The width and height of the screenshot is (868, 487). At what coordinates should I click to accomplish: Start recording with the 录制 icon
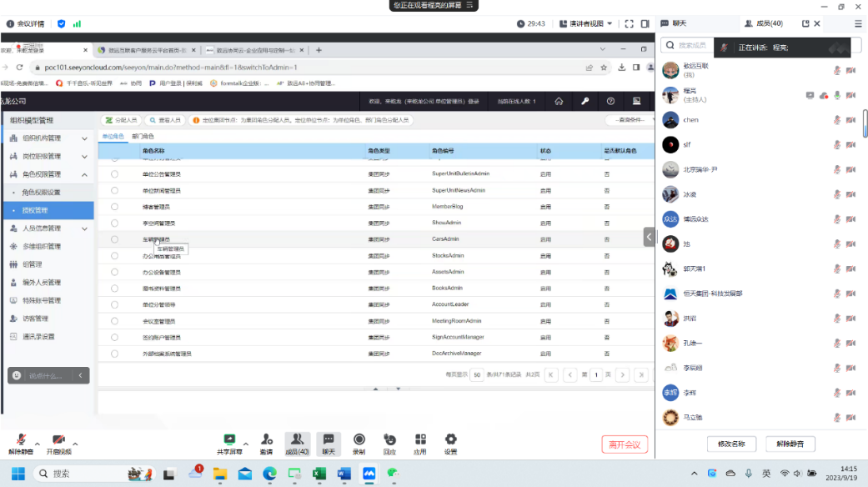coord(359,439)
